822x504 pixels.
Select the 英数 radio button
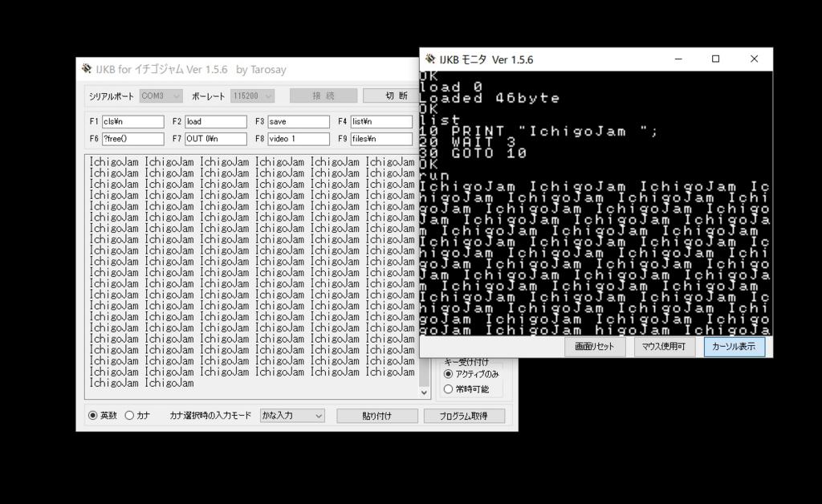[x=93, y=416]
